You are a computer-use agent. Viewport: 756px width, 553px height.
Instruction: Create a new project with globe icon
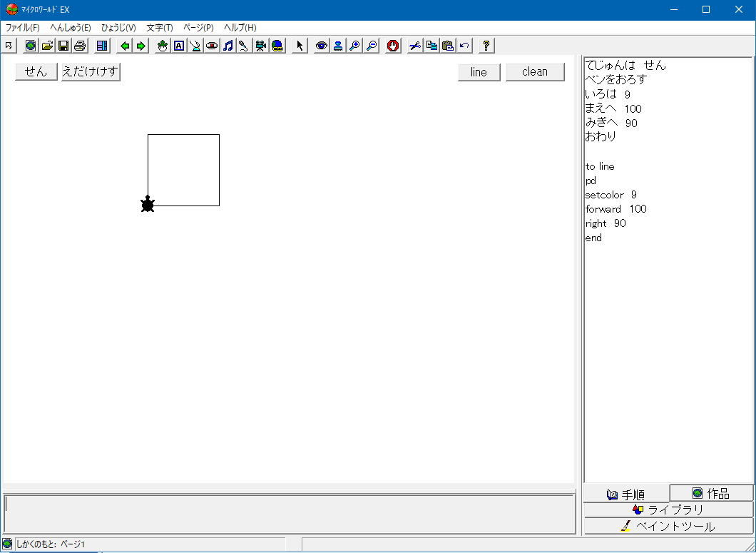click(x=31, y=46)
